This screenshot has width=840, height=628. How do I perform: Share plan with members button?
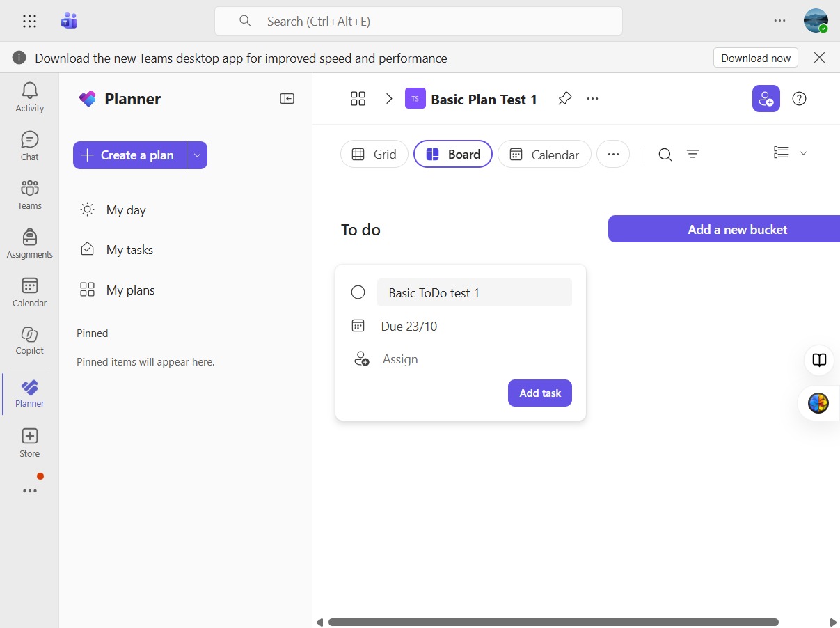tap(766, 99)
